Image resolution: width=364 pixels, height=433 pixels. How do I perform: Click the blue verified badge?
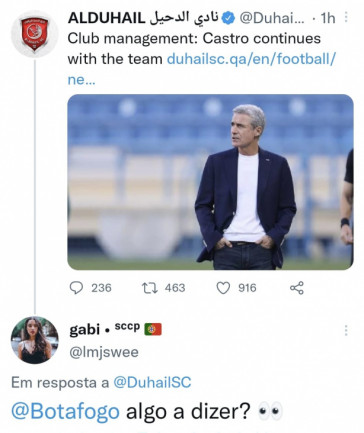click(x=228, y=18)
